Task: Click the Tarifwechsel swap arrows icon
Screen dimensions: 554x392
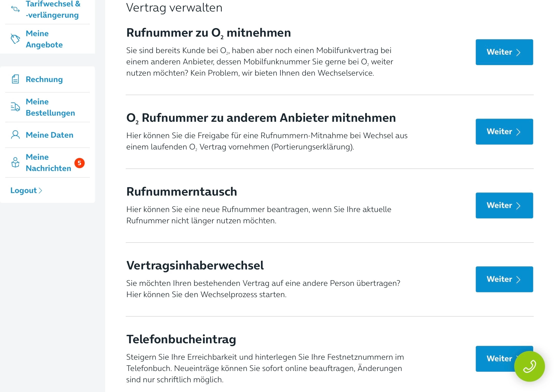Action: [x=15, y=9]
